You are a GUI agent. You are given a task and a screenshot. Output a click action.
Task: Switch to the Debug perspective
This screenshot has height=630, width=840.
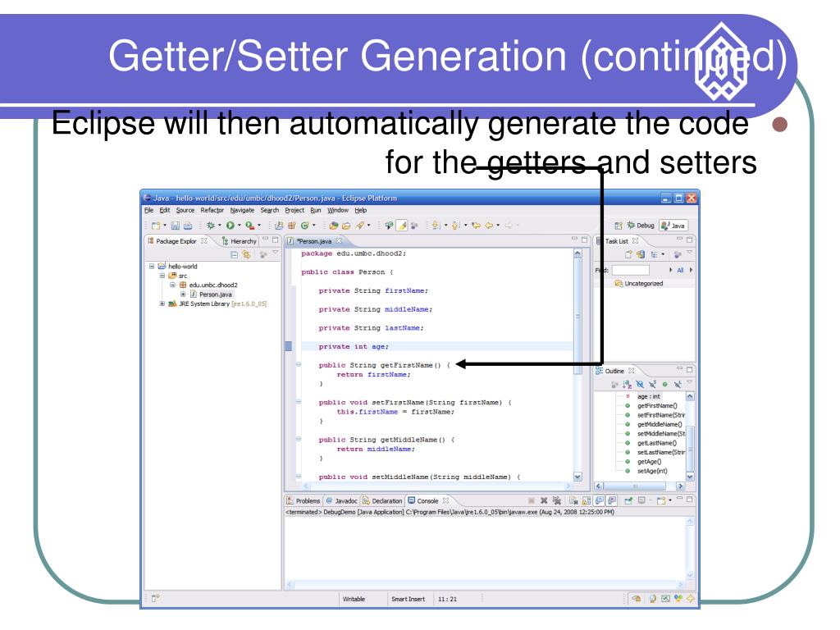640,226
